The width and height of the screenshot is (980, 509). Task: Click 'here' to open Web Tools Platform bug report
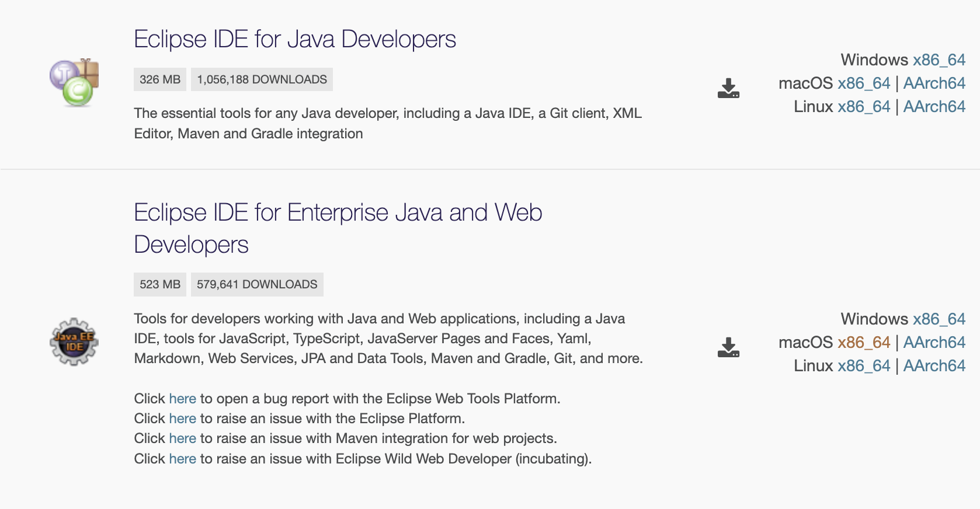[x=182, y=399]
